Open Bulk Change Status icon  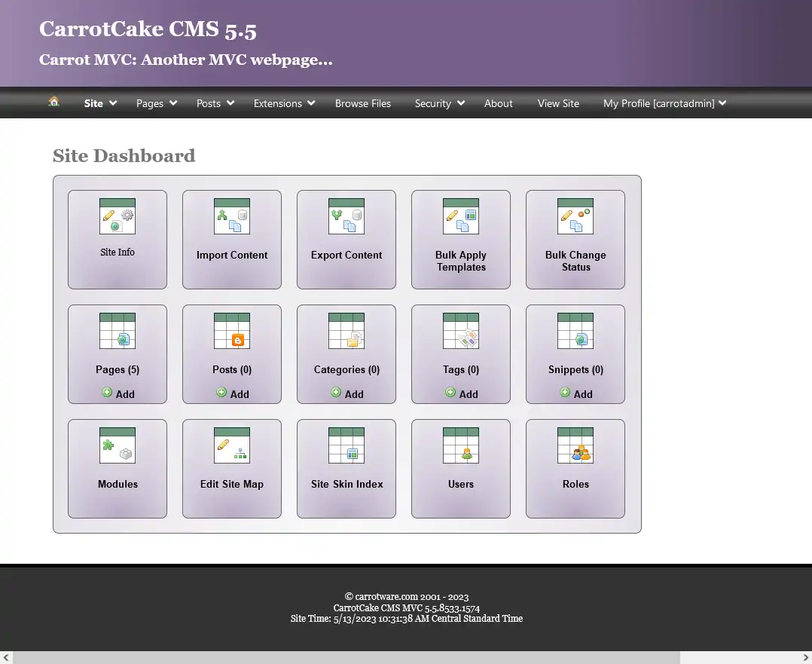[x=575, y=216]
